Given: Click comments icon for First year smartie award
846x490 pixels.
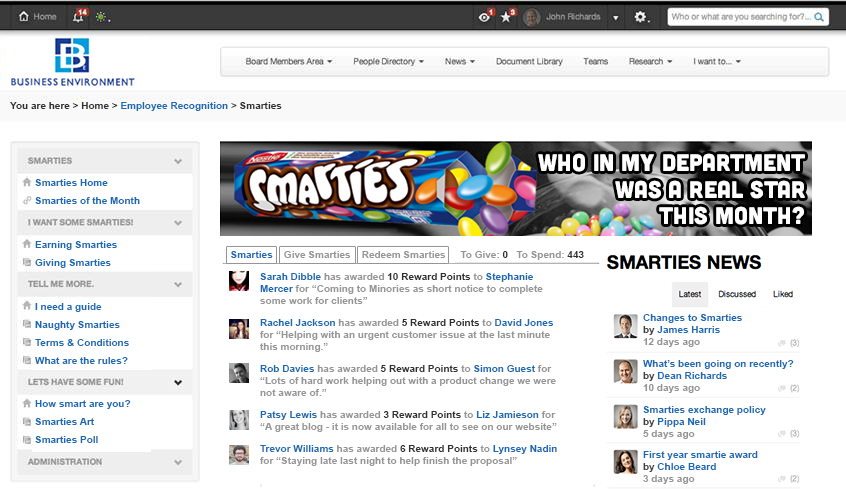Looking at the screenshot, I should tap(781, 479).
